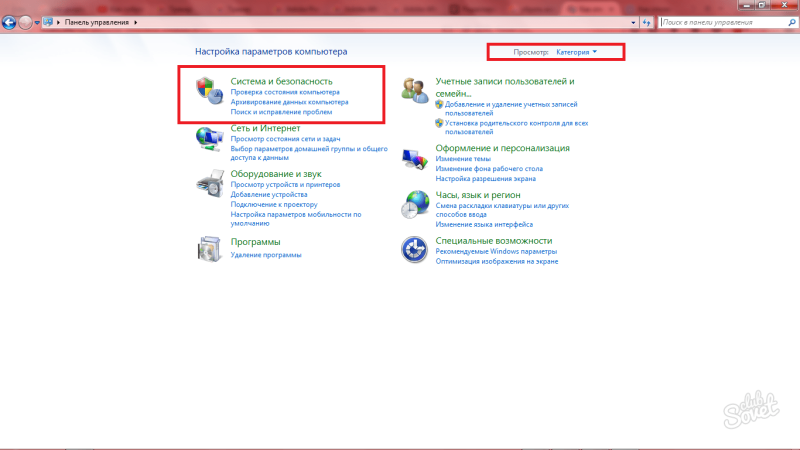Open the Изменение темы link
Screen dimensions: 800x450
click(x=463, y=159)
